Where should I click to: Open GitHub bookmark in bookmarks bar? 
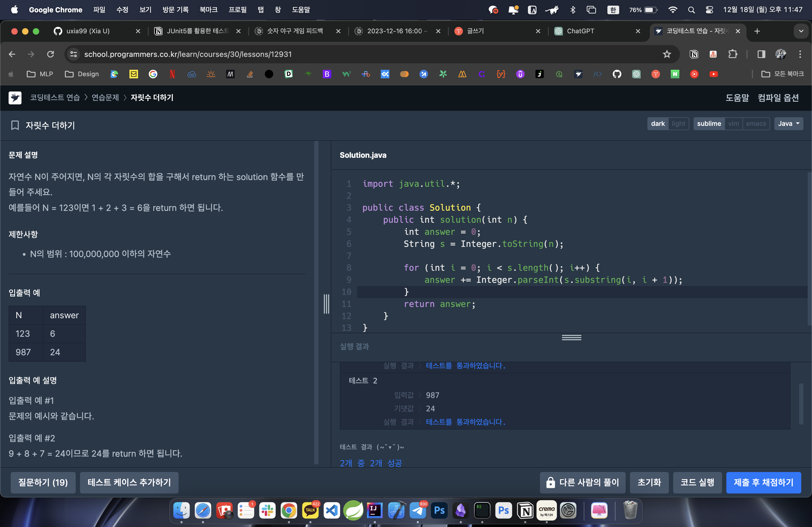click(x=617, y=74)
